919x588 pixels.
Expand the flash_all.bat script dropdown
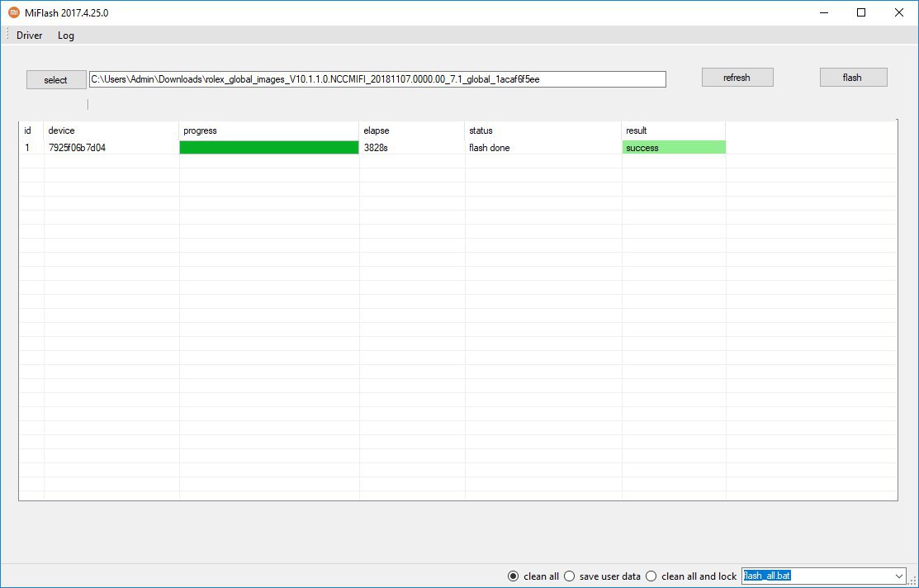pos(899,576)
